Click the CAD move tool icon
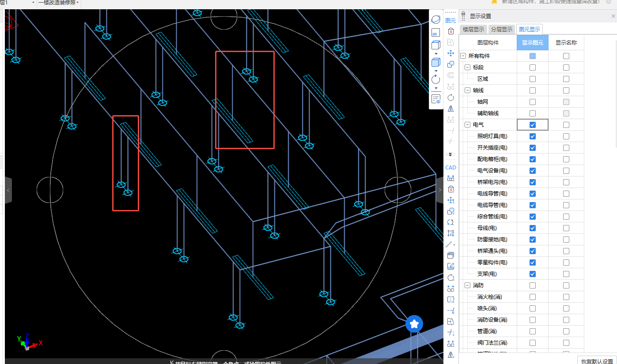This screenshot has height=364, width=617. click(451, 200)
